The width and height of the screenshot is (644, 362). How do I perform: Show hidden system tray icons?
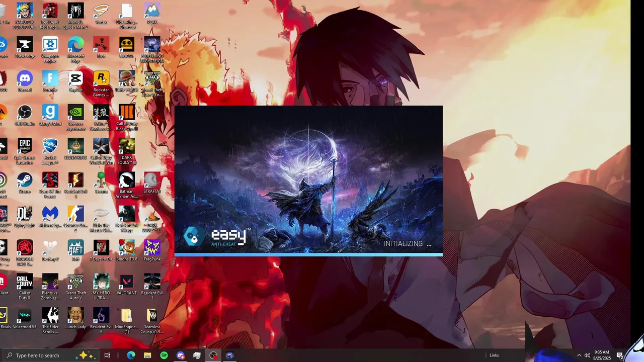(x=579, y=355)
